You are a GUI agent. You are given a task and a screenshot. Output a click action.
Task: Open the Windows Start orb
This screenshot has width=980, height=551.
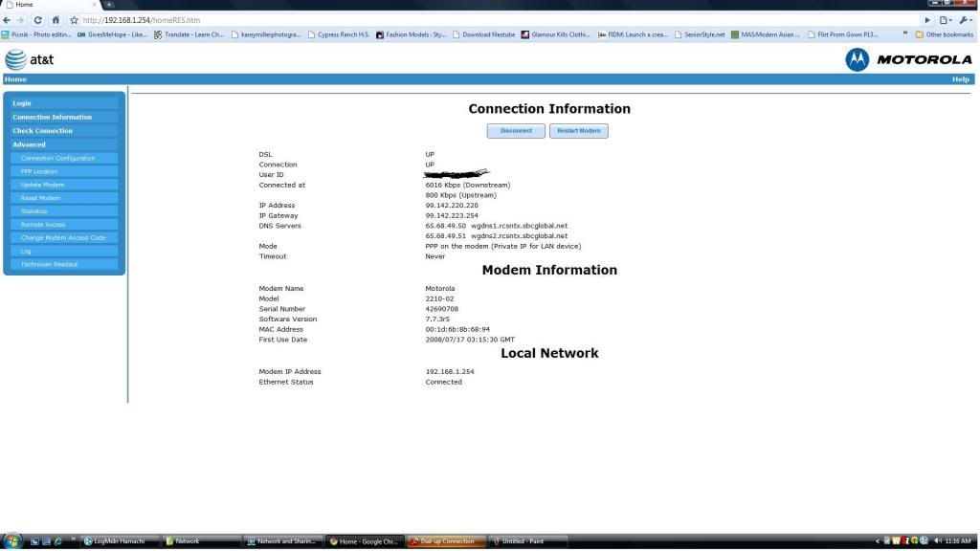tap(11, 540)
